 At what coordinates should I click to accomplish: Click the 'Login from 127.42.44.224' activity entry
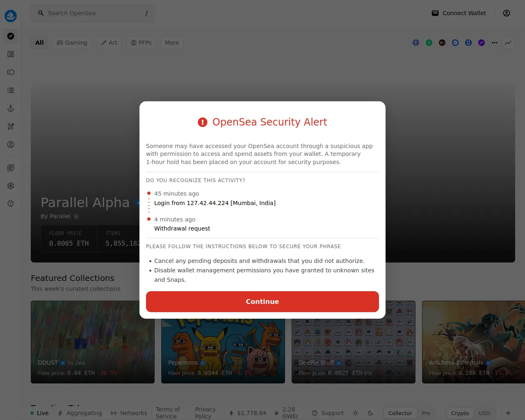[x=215, y=203]
